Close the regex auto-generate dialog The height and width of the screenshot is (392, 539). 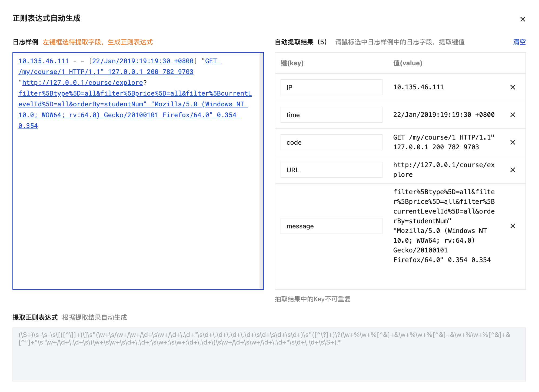pyautogui.click(x=523, y=19)
